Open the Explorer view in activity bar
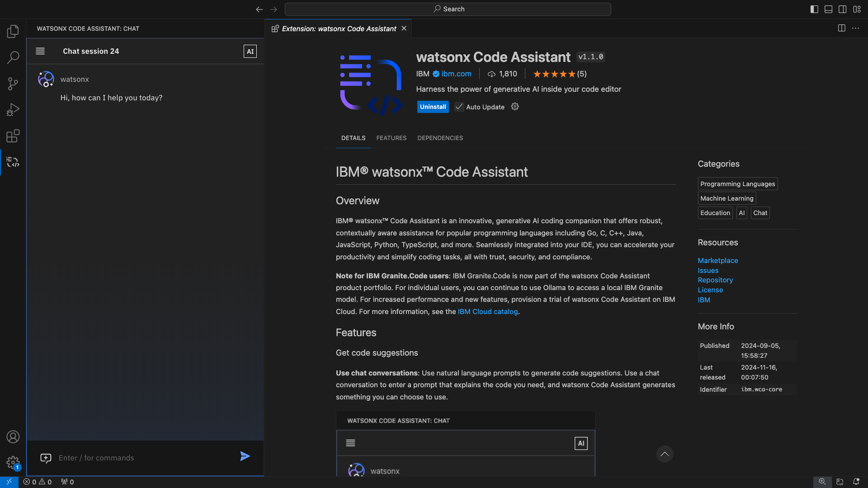This screenshot has height=488, width=868. coord(13,31)
